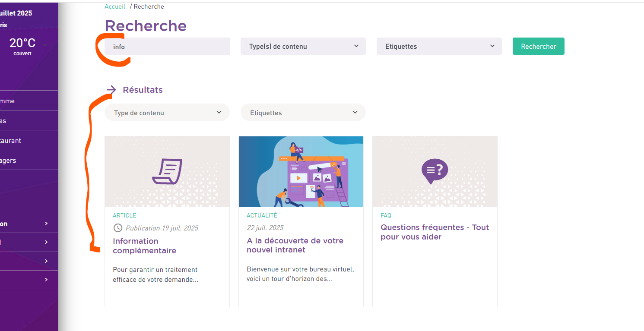Click the Résultats section heading
Screen dimensions: 644x331
(143, 90)
